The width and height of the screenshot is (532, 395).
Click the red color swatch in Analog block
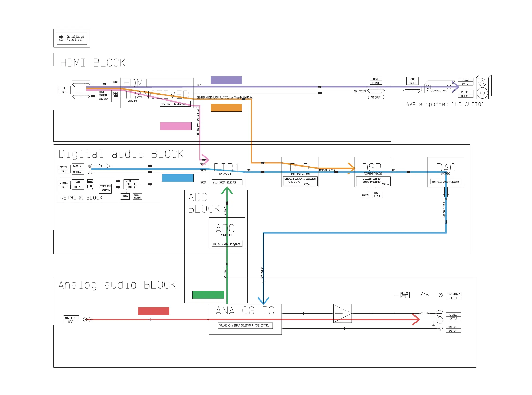pos(153,311)
